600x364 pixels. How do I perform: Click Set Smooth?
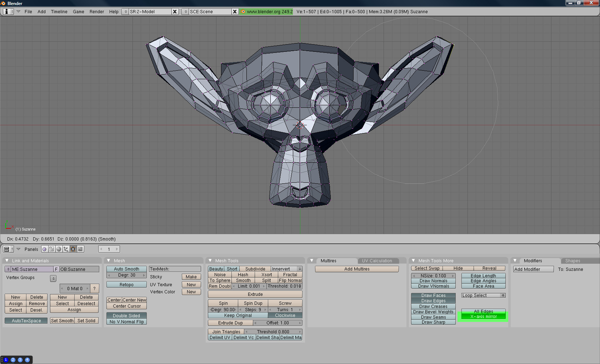(x=62, y=320)
